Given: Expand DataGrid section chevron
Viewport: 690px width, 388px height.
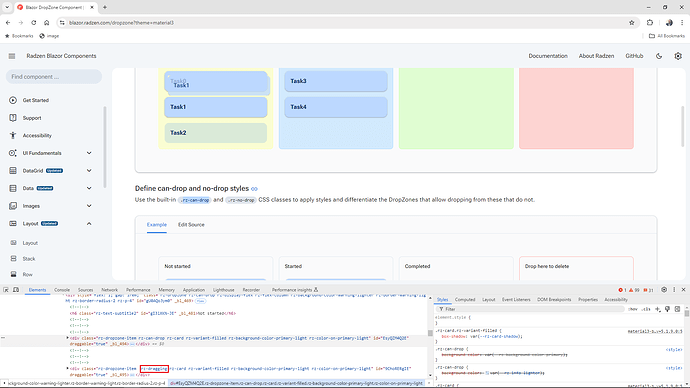Looking at the screenshot, I should pyautogui.click(x=89, y=171).
